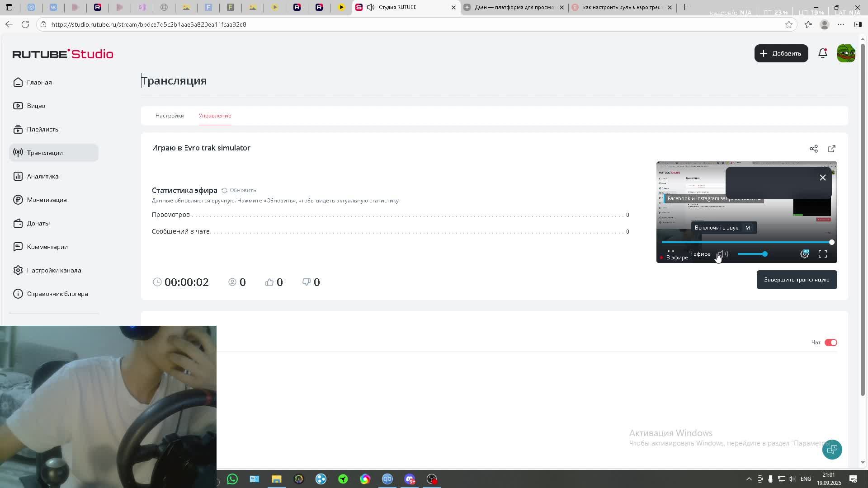Mute sound via player speaker icon
Image resolution: width=868 pixels, height=488 pixels.
click(x=722, y=254)
